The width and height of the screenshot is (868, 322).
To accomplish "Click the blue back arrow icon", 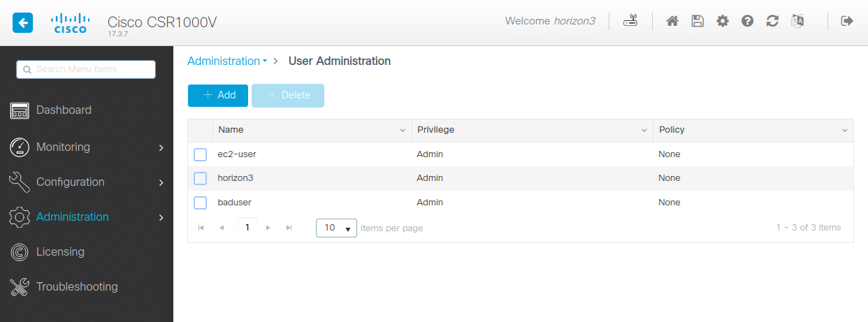I will [x=23, y=22].
